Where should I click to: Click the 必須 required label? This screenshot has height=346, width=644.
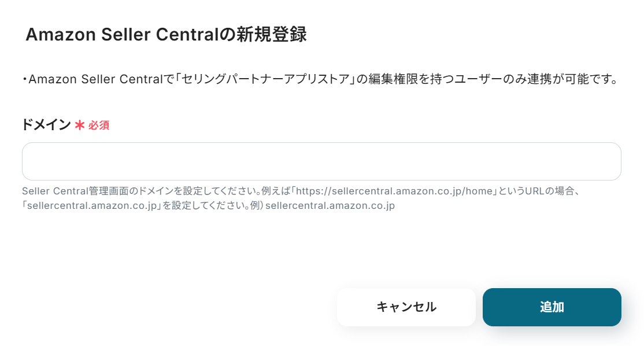click(99, 126)
